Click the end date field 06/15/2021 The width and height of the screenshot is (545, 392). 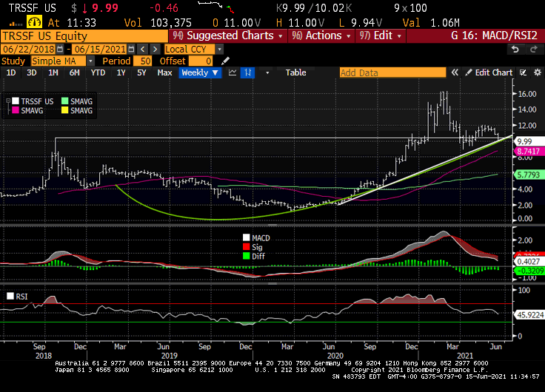(x=100, y=49)
